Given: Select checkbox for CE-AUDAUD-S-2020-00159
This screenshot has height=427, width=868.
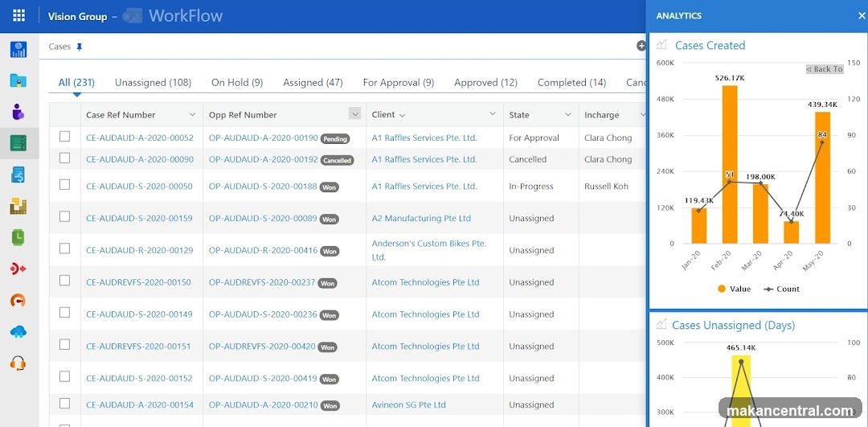Looking at the screenshot, I should [65, 216].
